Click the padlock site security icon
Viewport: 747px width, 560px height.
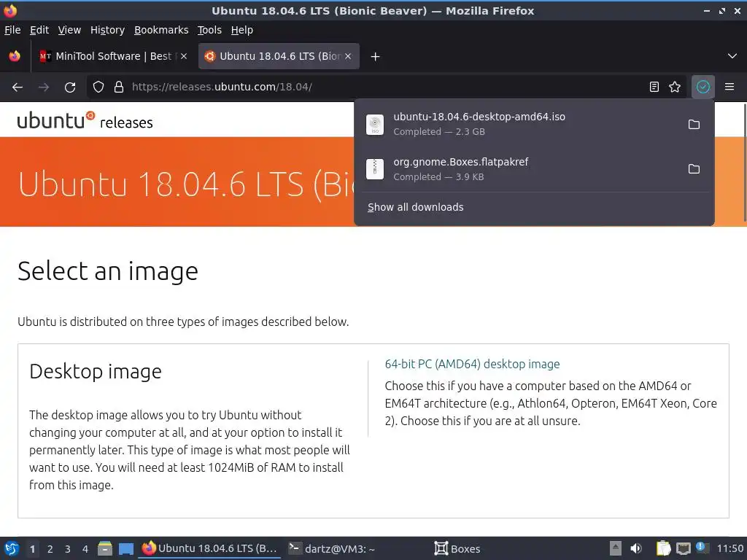[119, 87]
